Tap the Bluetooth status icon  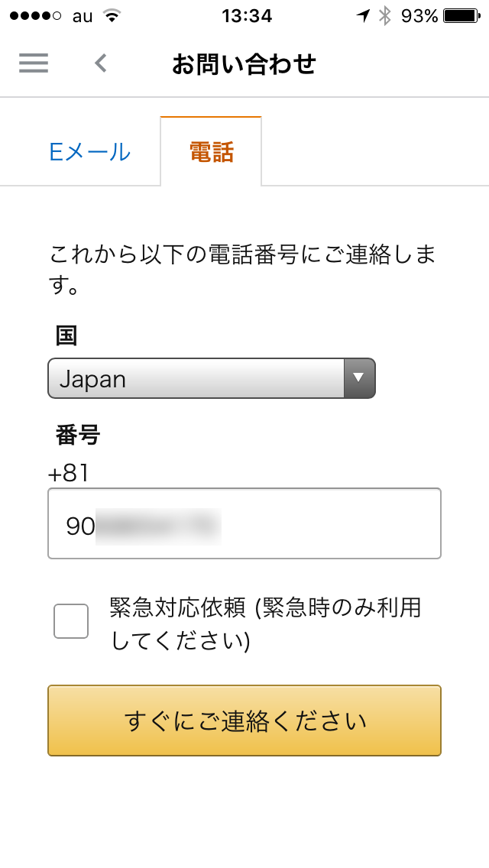[x=384, y=16]
